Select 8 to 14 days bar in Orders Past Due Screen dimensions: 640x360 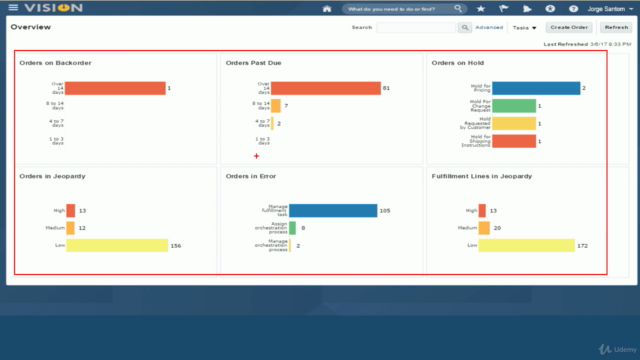(276, 106)
